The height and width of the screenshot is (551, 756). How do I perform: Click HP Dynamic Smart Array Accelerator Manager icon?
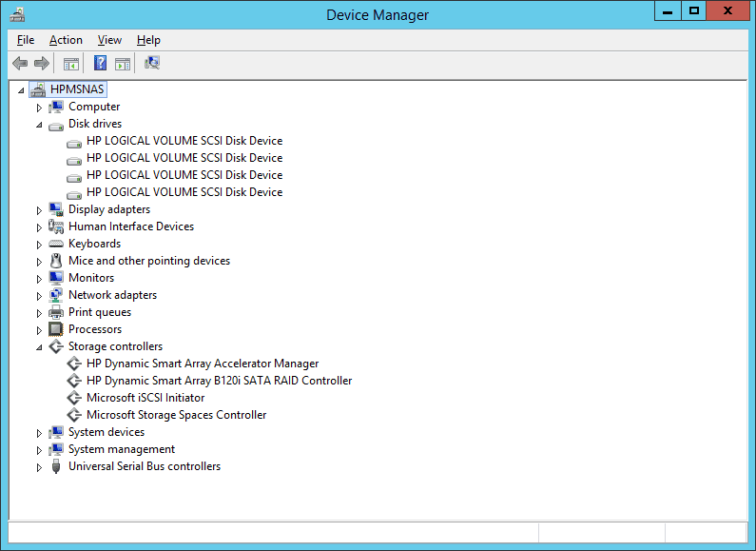(x=74, y=364)
